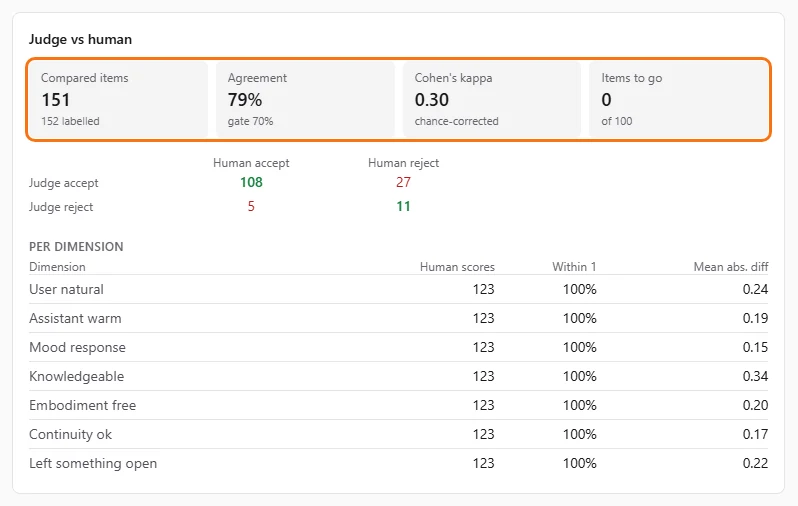
Task: Click the 'gate 70%' caption
Action: coord(250,121)
